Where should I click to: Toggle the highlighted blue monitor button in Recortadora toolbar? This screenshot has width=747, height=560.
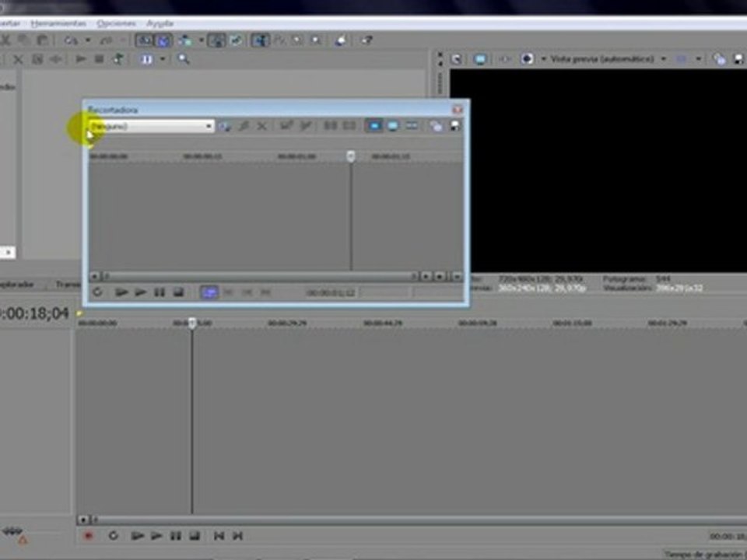[374, 126]
